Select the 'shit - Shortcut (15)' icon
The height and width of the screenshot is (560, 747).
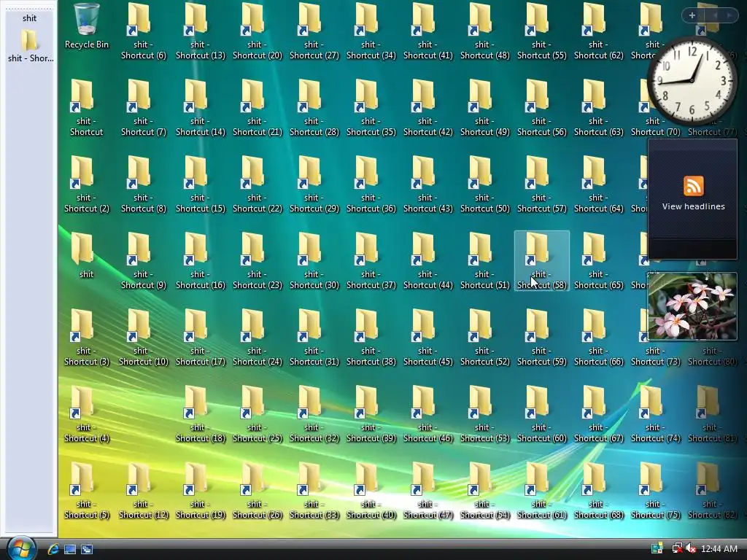(x=200, y=184)
